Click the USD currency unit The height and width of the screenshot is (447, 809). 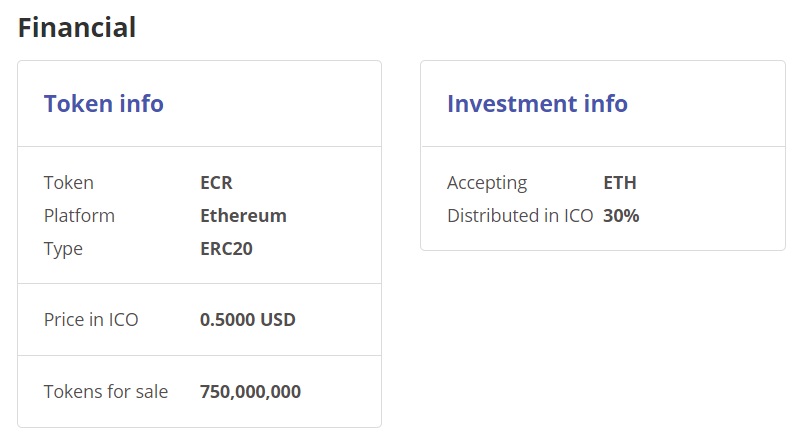pyautogui.click(x=278, y=320)
